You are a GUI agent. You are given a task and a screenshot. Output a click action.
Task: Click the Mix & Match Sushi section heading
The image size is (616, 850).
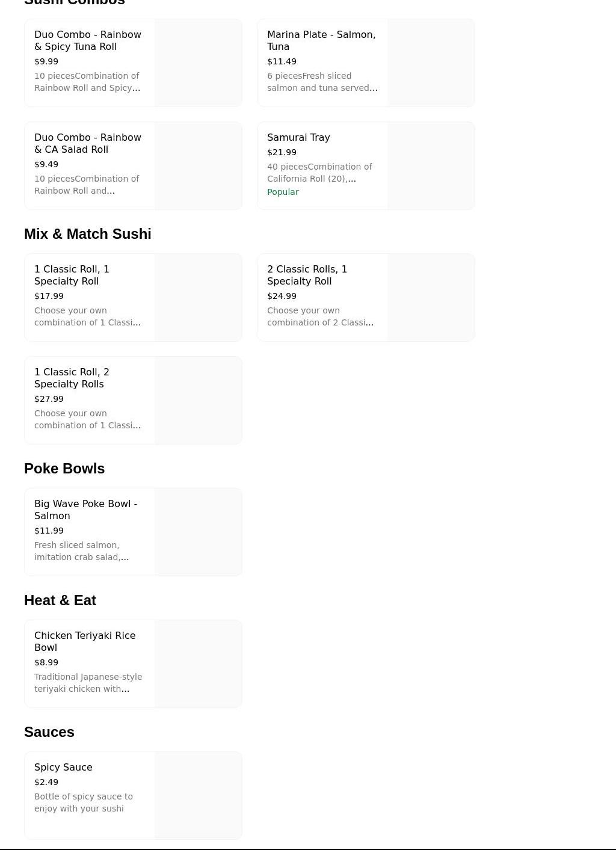click(x=88, y=234)
